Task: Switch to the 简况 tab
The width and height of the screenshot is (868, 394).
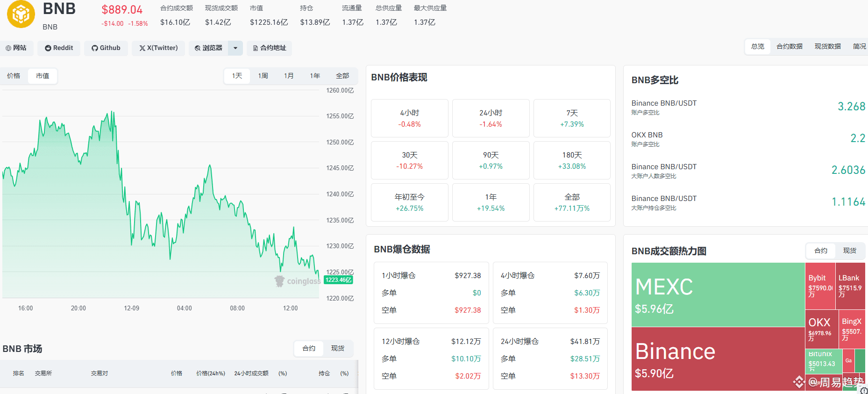Action: 859,46
